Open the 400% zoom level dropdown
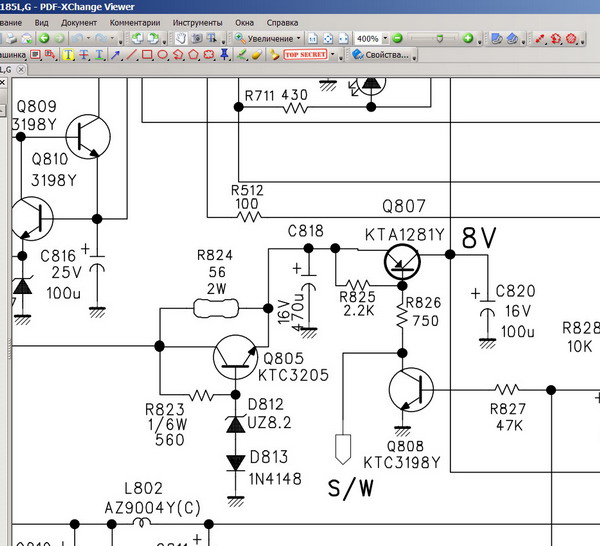Image resolution: width=600 pixels, height=546 pixels. tap(383, 38)
